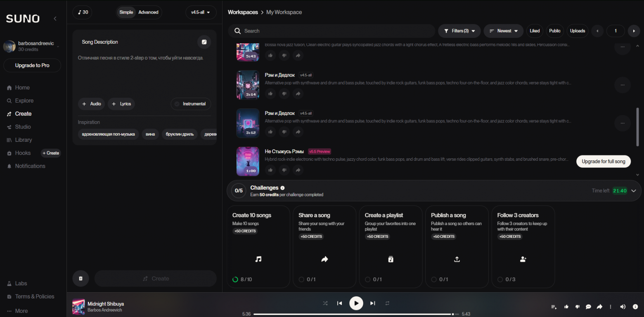
Task: Click the Upgrade to Pro button
Action: click(x=32, y=66)
